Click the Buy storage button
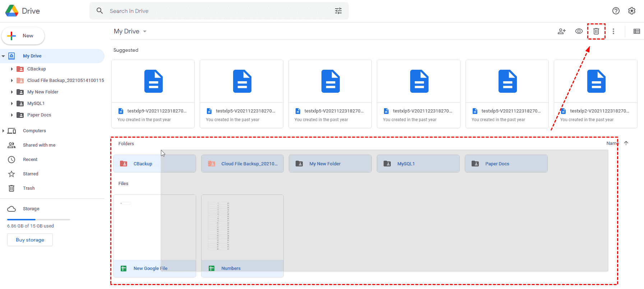The image size is (644, 289). (x=30, y=240)
